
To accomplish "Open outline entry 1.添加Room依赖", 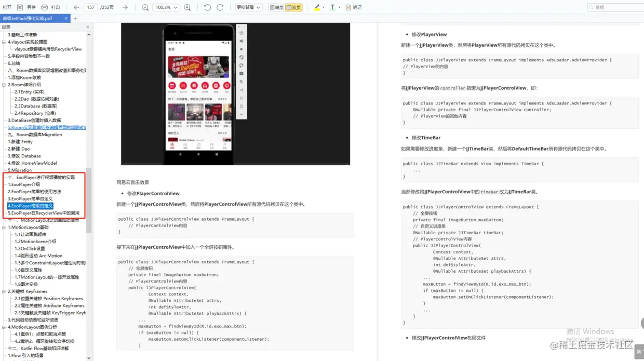I will point(24,77).
